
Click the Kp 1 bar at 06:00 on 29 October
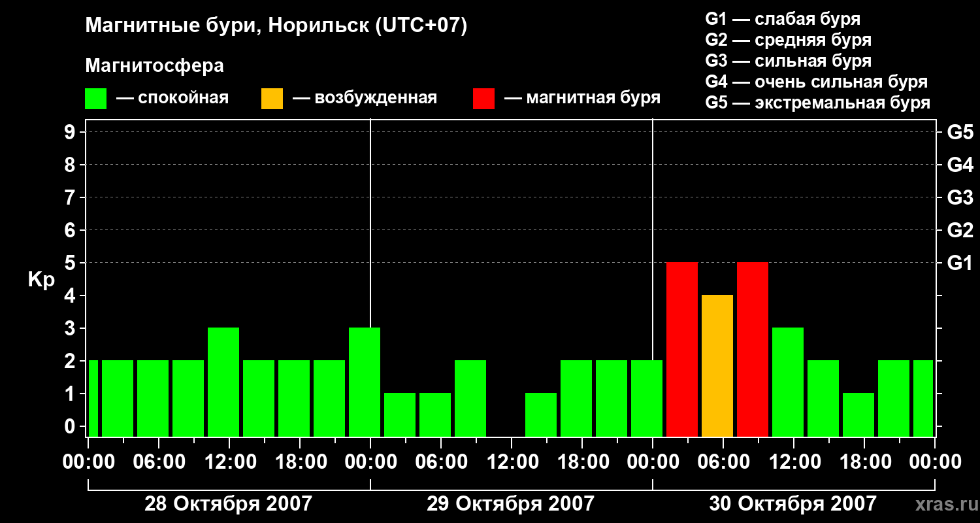[435, 414]
